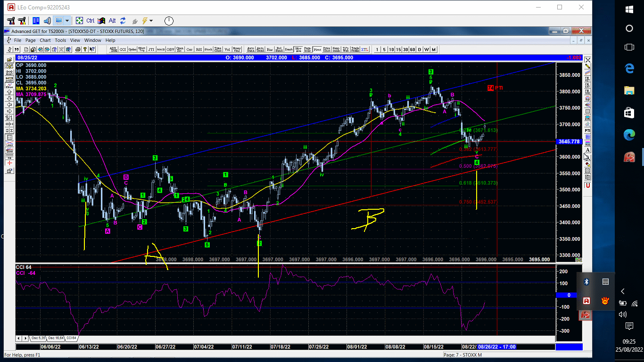This screenshot has width=644, height=362.
Task: Click the LINES drawing tool
Action: coord(9,144)
